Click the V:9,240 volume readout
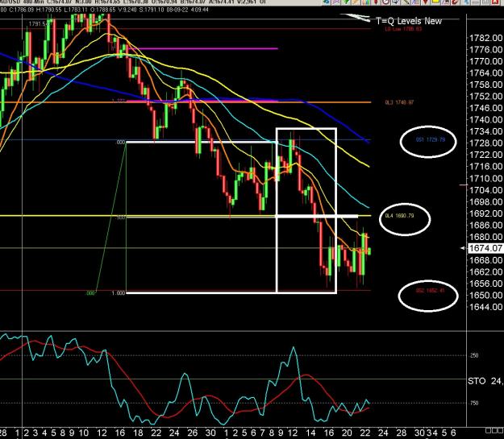Image resolution: width=504 pixels, height=439 pixels. coord(127,10)
